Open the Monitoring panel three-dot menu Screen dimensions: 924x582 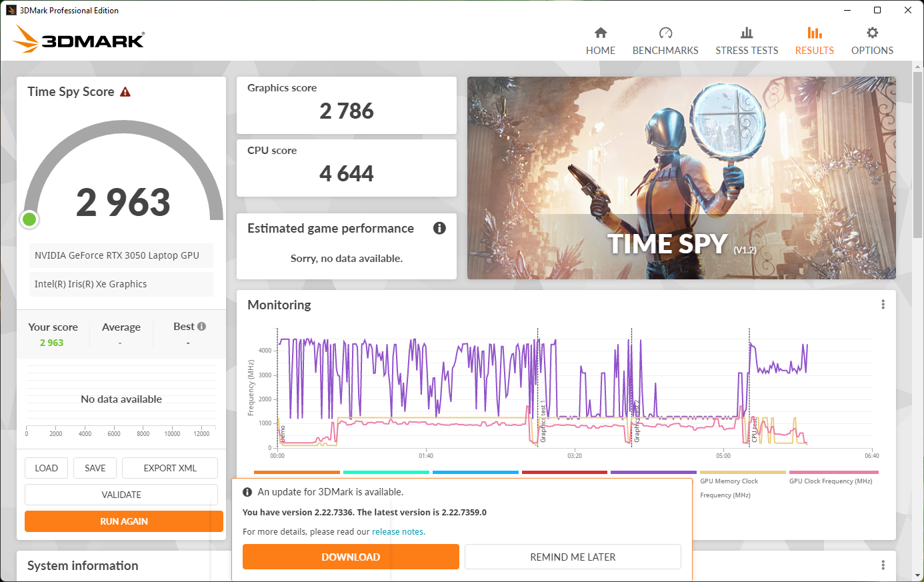[x=883, y=305]
